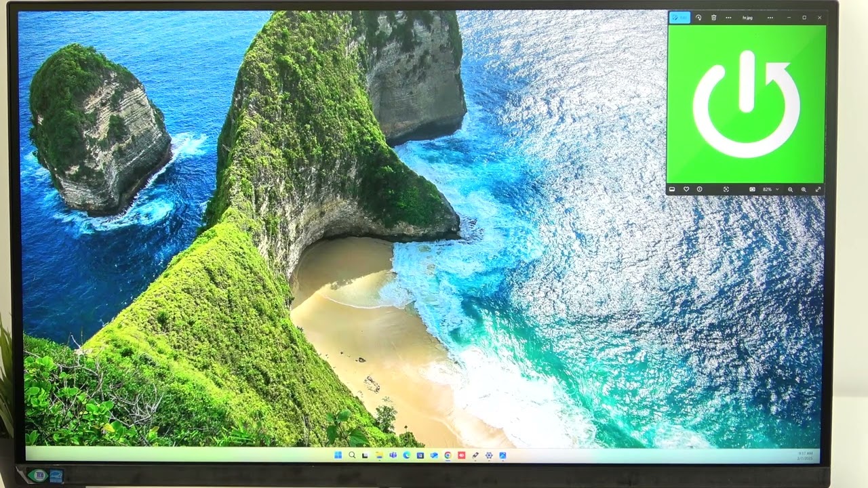
Task: Delete the photo with trash icon
Action: pos(713,18)
